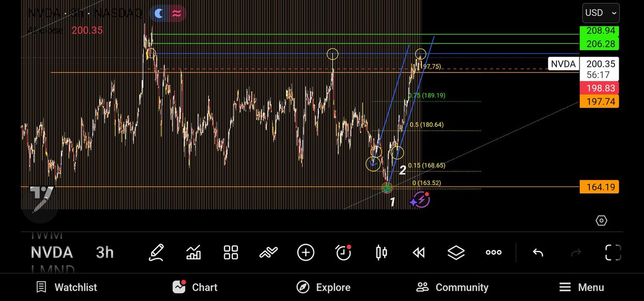Toggle the moon extended session indicator
Screen dimensions: 644x301
159,14
